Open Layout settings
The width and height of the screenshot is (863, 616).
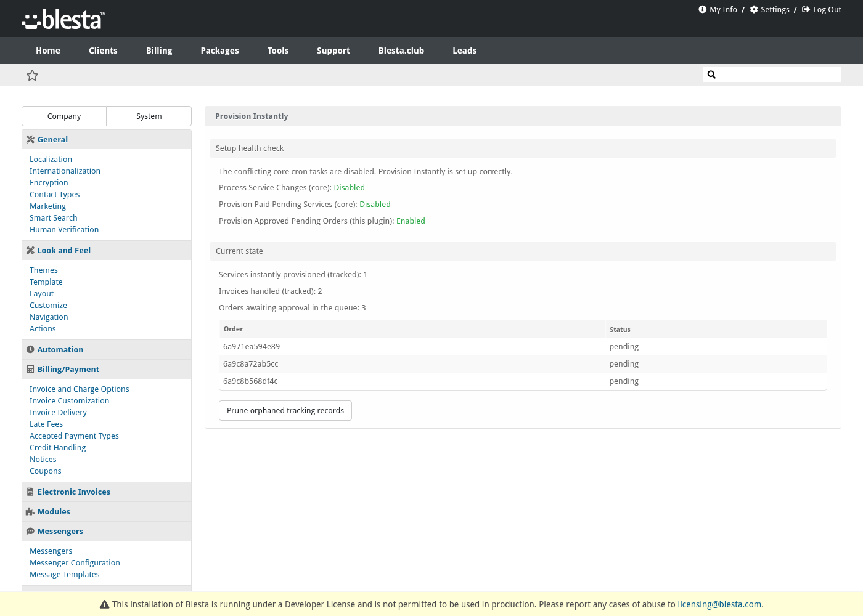point(41,293)
